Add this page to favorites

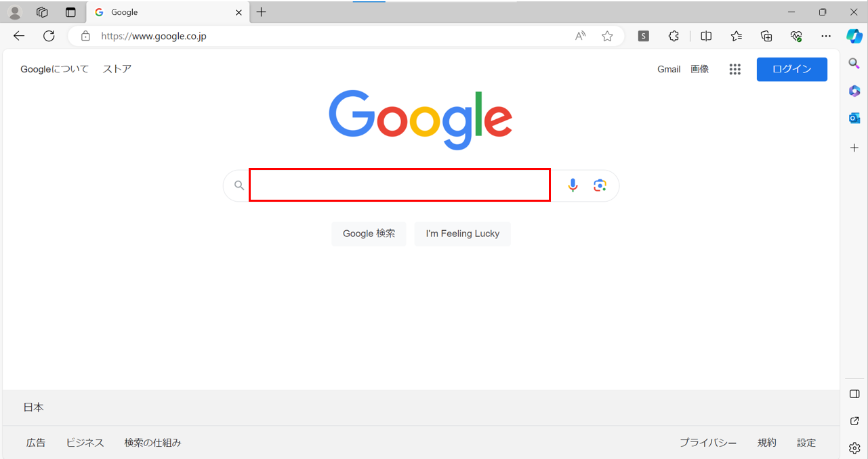607,37
